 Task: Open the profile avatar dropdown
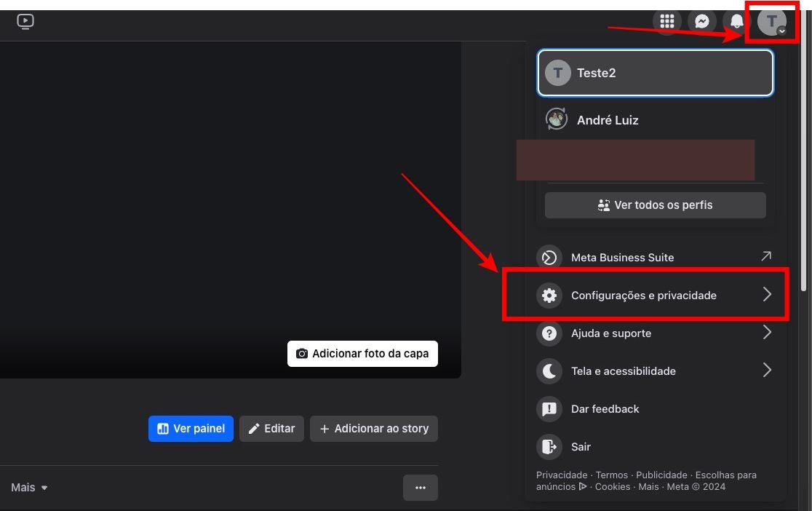(770, 21)
